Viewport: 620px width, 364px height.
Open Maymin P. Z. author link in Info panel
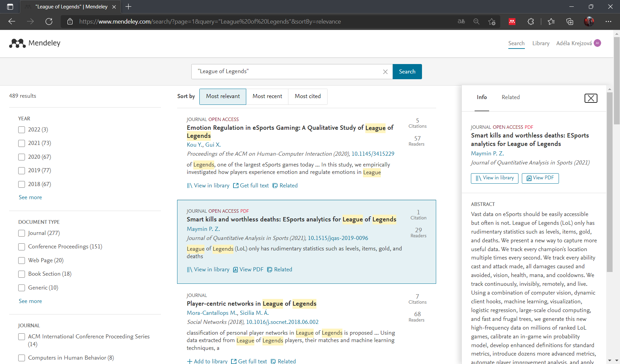[x=487, y=153]
